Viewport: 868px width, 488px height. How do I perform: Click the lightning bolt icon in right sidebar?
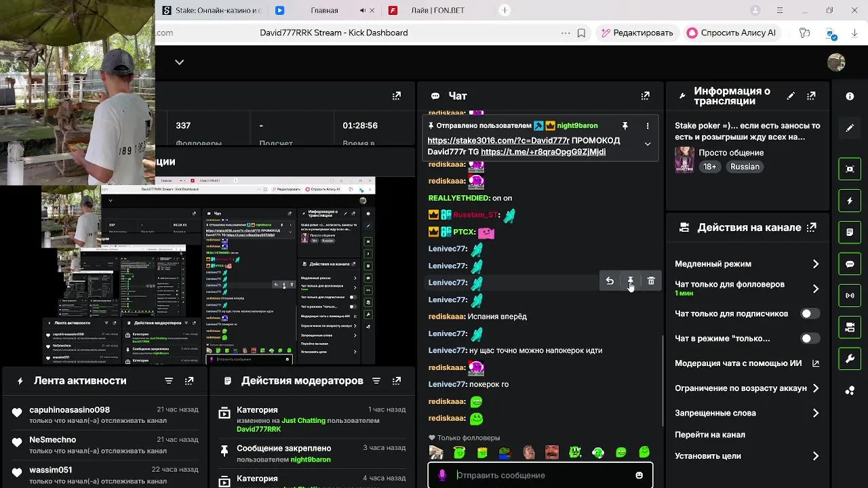click(x=850, y=201)
